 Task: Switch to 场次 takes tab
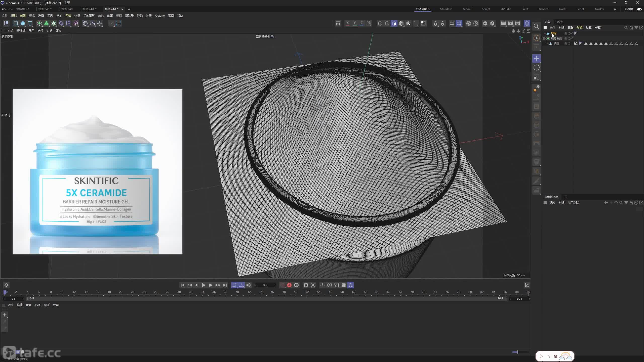[560, 22]
